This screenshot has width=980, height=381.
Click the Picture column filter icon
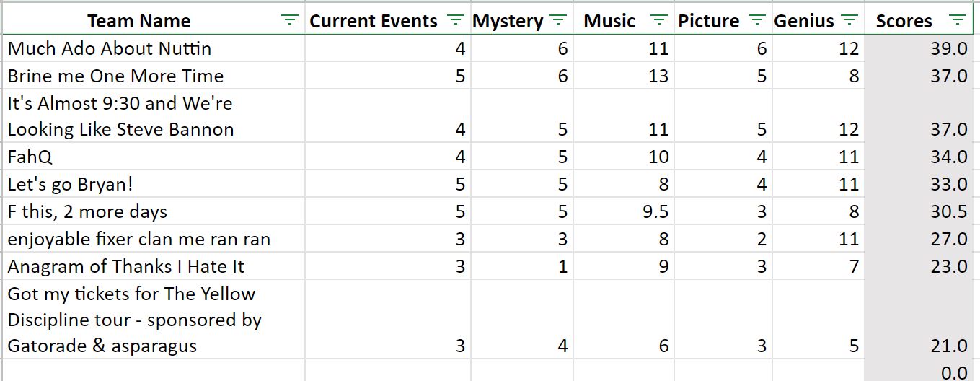point(756,20)
